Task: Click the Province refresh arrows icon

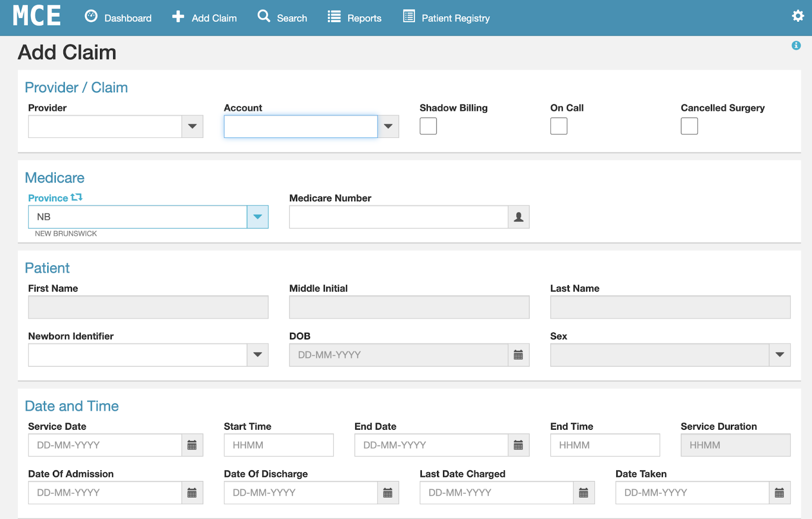Action: (77, 197)
